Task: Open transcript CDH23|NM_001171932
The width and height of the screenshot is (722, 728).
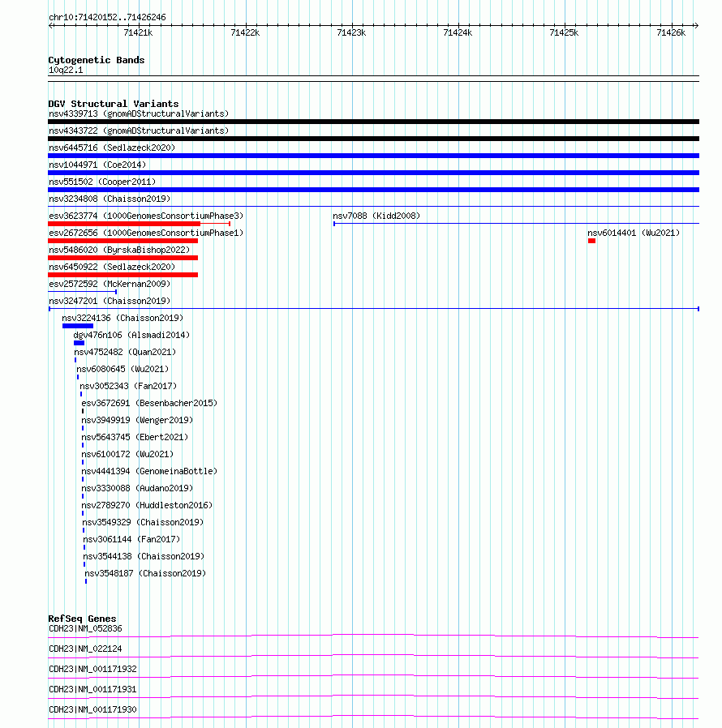Action: point(93,669)
